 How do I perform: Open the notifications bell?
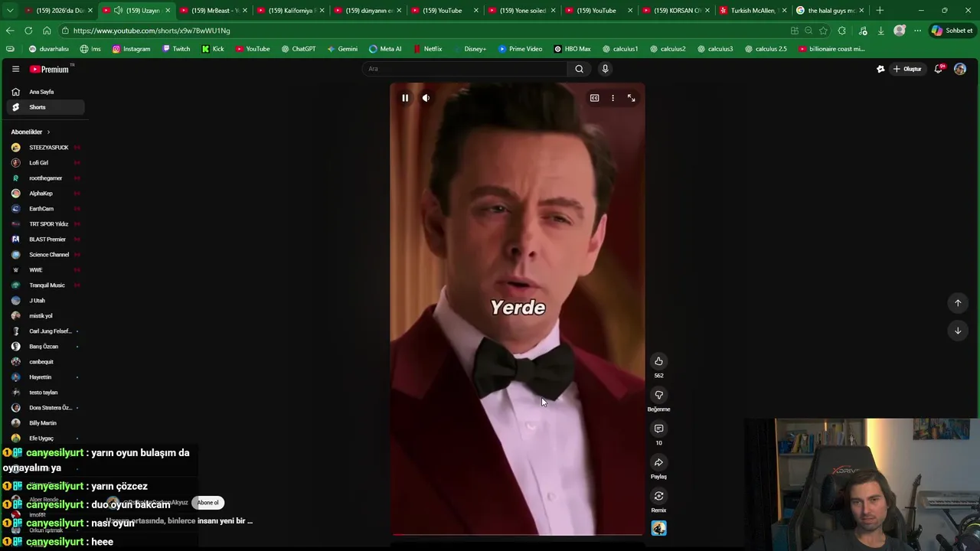click(939, 69)
